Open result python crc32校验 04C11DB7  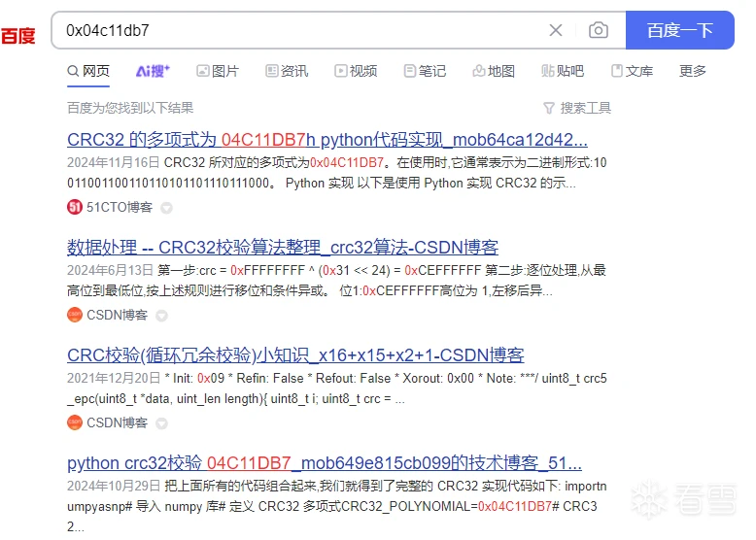325,463
